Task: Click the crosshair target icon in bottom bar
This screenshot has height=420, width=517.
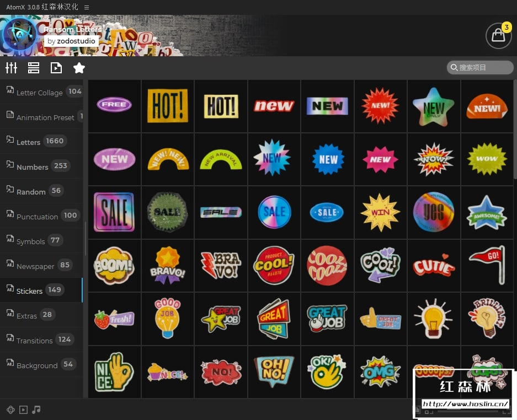Action: tap(10, 410)
